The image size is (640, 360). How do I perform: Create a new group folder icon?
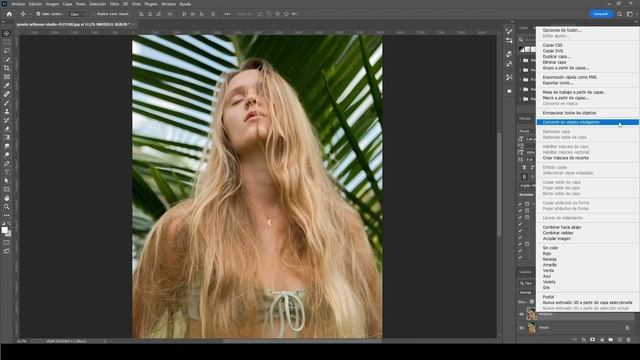click(x=611, y=340)
